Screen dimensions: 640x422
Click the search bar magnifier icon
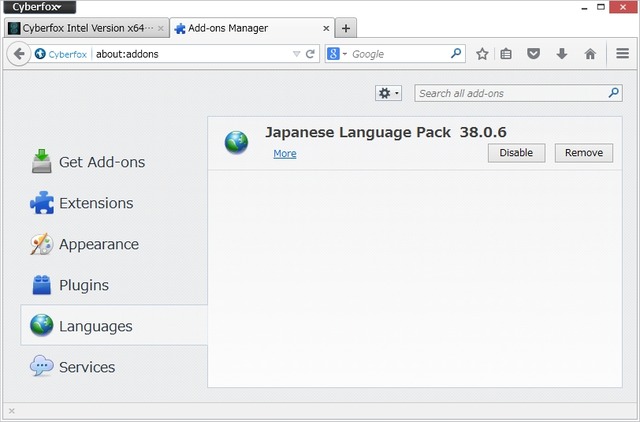[x=456, y=53]
